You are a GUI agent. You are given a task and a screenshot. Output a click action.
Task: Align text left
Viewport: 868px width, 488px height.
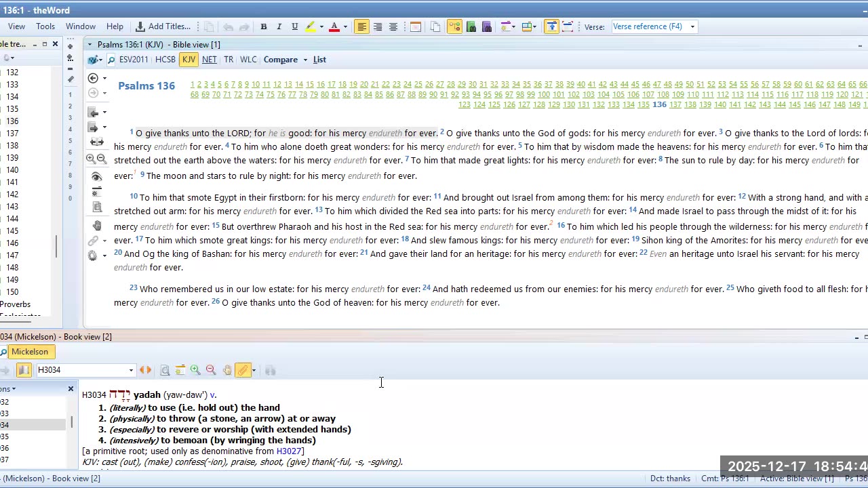[361, 26]
